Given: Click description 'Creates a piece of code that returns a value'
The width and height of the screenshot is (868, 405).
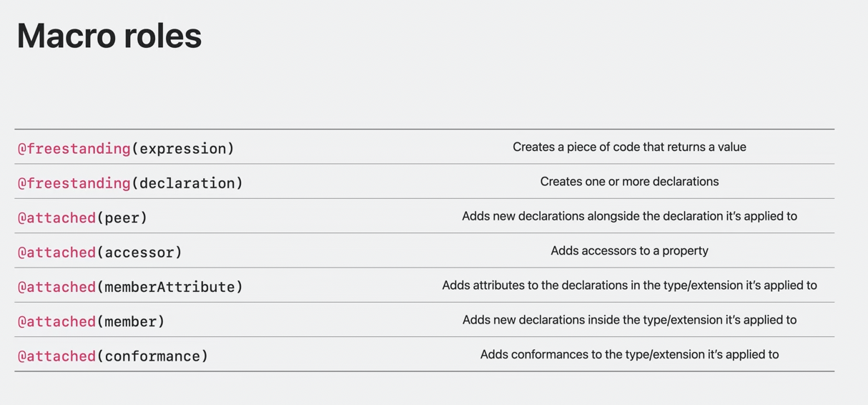Looking at the screenshot, I should click(x=629, y=147).
